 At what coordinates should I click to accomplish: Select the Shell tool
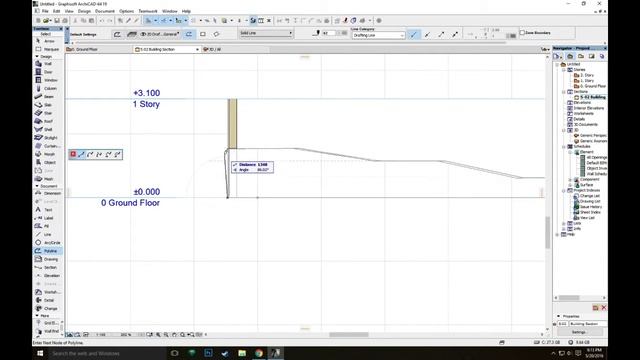[48, 129]
